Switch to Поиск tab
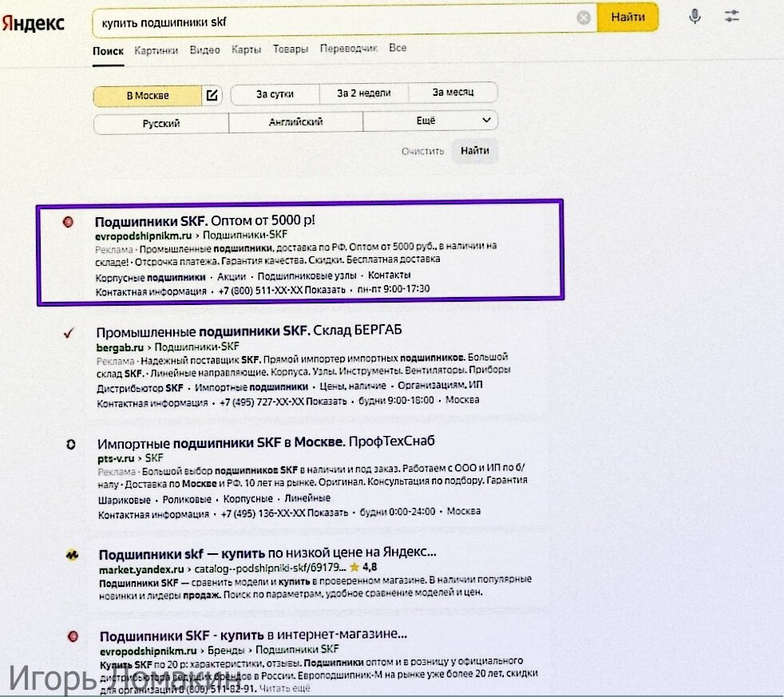The image size is (784, 697). [108, 51]
